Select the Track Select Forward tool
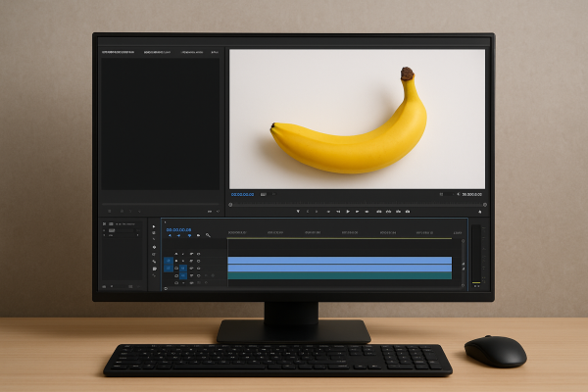 click(154, 233)
